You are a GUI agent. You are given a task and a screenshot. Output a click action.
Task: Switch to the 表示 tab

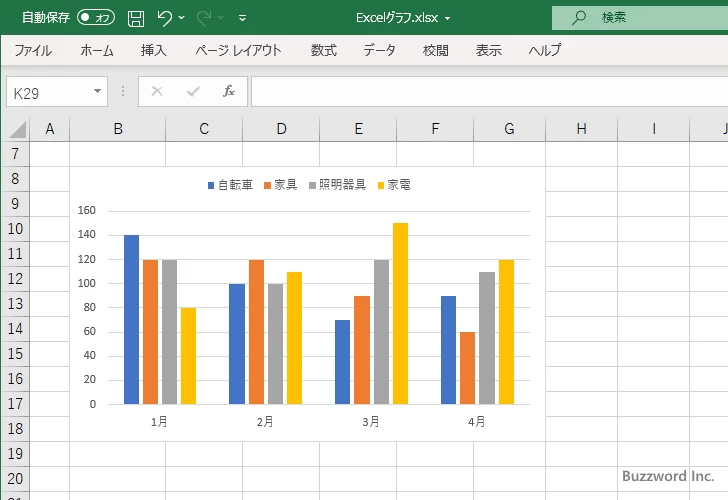488,50
